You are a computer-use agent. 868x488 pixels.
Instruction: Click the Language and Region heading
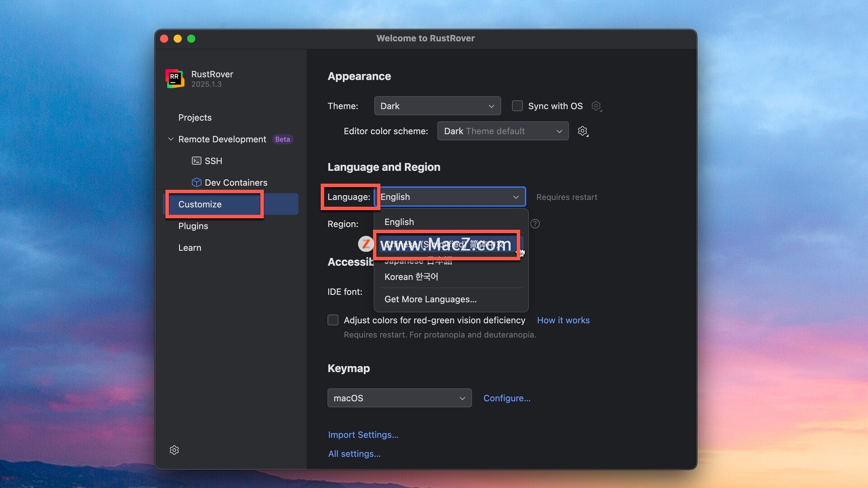[x=384, y=167]
